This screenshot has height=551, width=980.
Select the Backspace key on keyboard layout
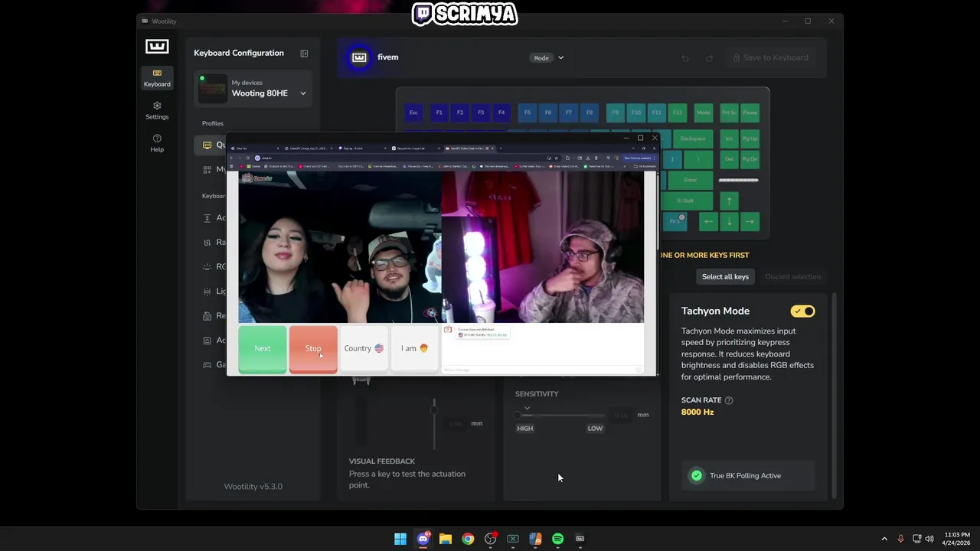pyautogui.click(x=693, y=139)
